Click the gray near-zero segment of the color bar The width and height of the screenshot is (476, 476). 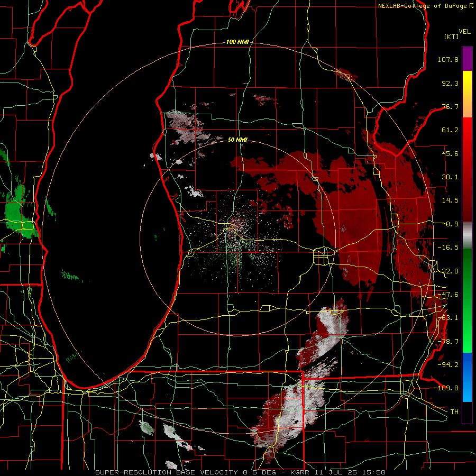[467, 235]
